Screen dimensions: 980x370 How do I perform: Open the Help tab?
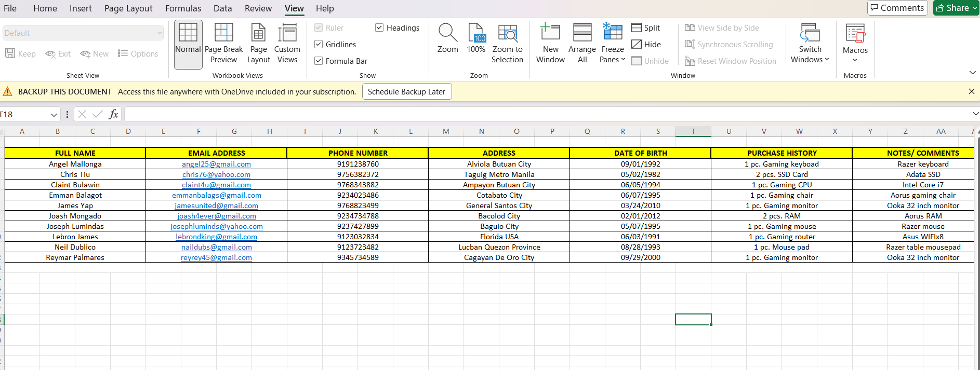[x=325, y=8]
